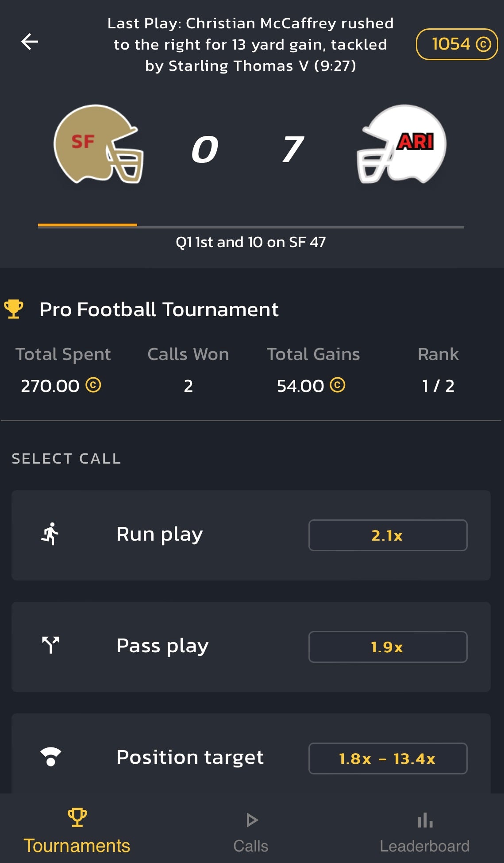The height and width of the screenshot is (863, 504).
Task: Tap the game progress bar
Action: pyautogui.click(x=251, y=227)
